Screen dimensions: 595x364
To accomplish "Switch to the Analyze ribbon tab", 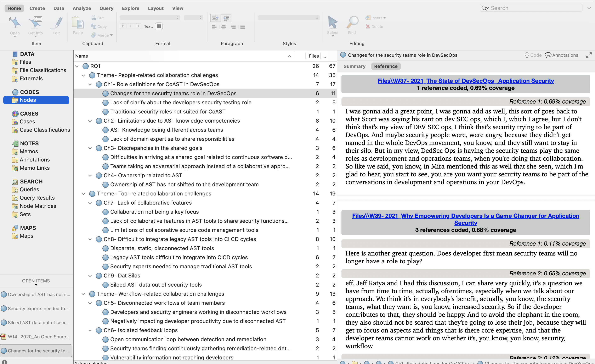I will 82,8.
